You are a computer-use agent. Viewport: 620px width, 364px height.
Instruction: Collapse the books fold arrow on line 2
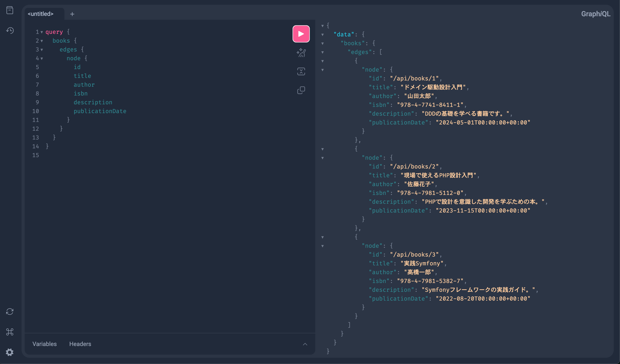pyautogui.click(x=42, y=41)
